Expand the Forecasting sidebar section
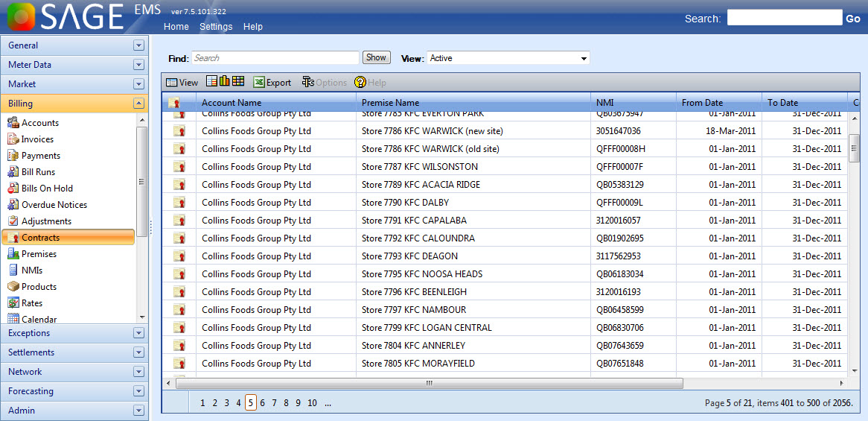The height and width of the screenshot is (421, 868). 138,391
